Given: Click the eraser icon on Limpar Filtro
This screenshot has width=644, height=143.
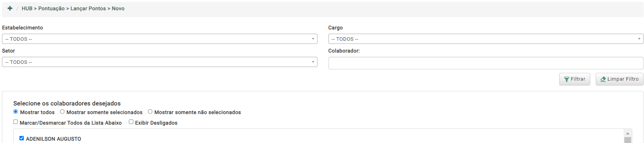Looking at the screenshot, I should [603, 79].
